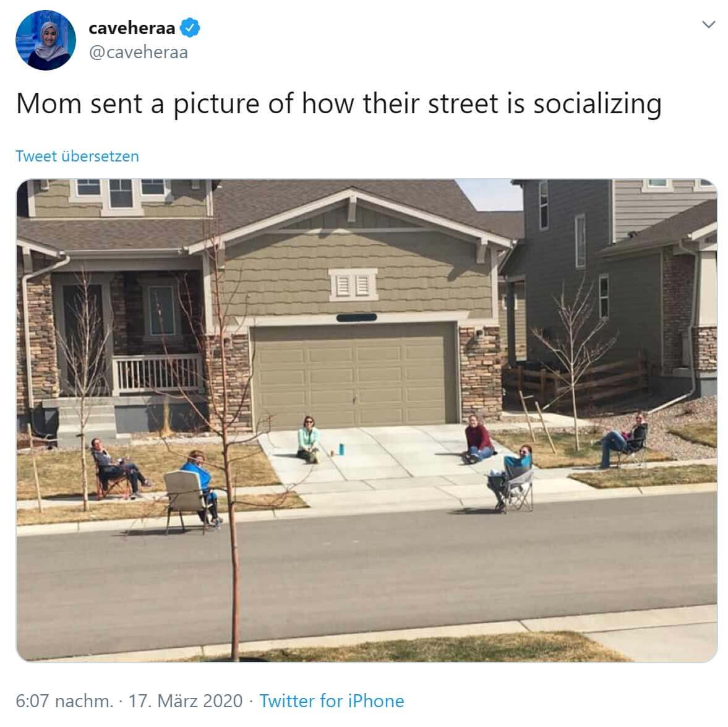
Task: Expand the tweet options chevron
Action: point(708,25)
